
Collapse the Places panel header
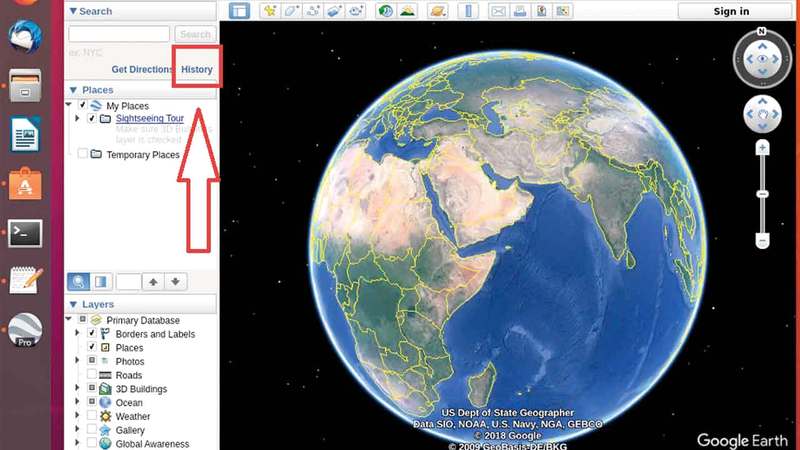click(74, 90)
